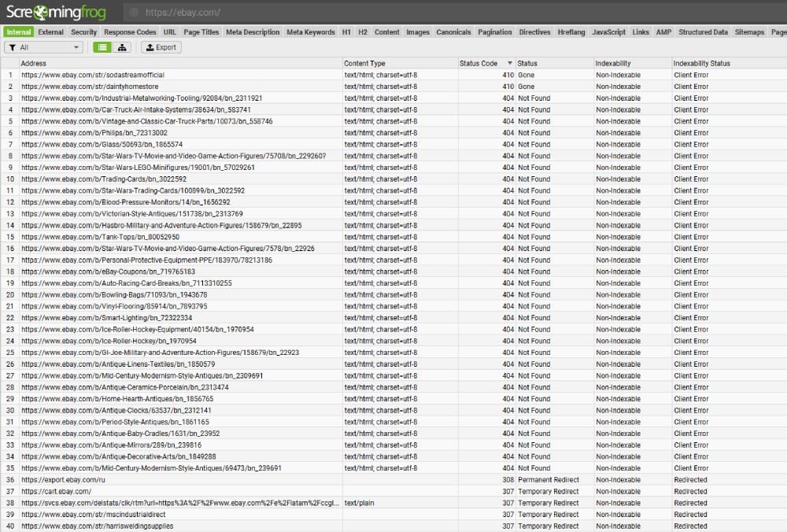
Task: Select the eBay-Coupons URL row
Action: click(x=108, y=272)
